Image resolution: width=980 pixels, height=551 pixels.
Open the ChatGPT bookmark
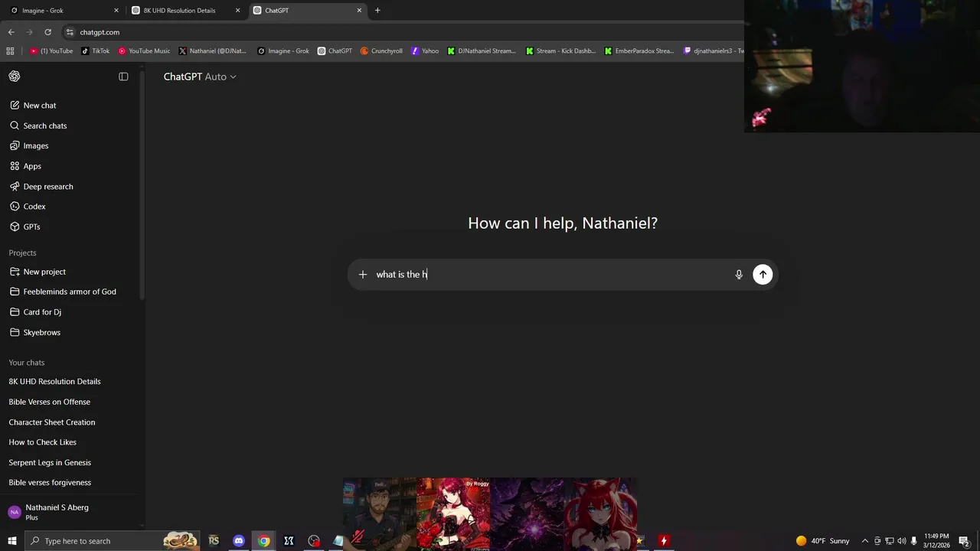(x=335, y=51)
